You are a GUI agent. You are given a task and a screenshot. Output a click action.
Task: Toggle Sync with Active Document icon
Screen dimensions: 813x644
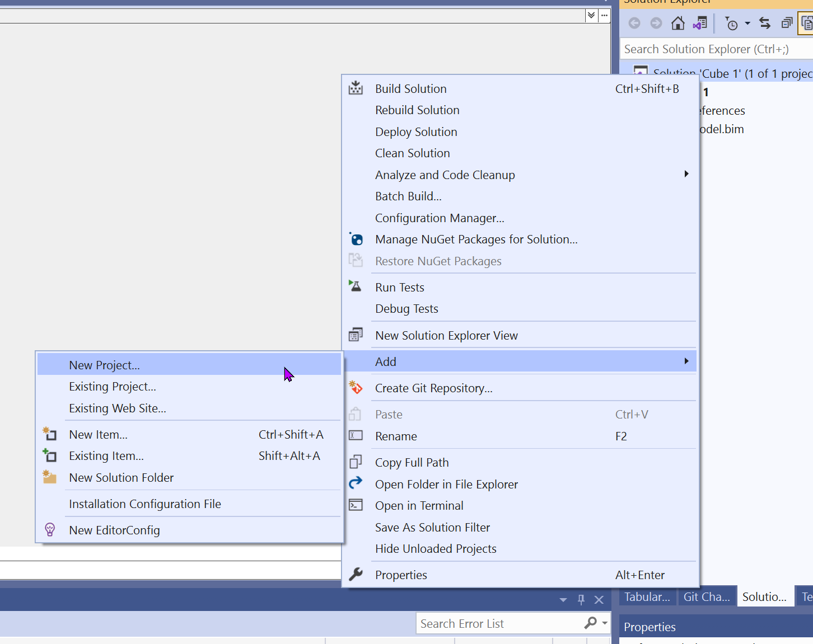point(765,23)
